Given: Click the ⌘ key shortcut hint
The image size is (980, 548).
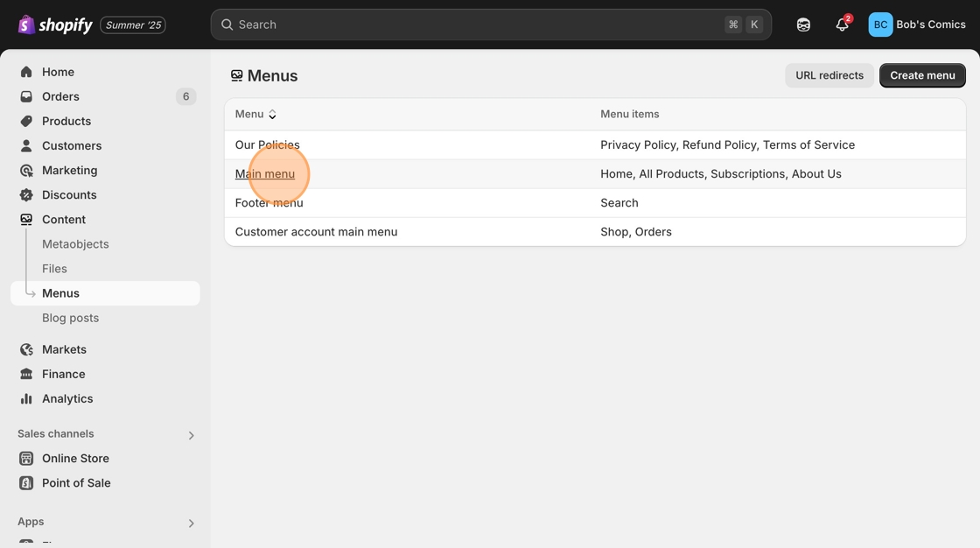Looking at the screenshot, I should click(x=733, y=25).
